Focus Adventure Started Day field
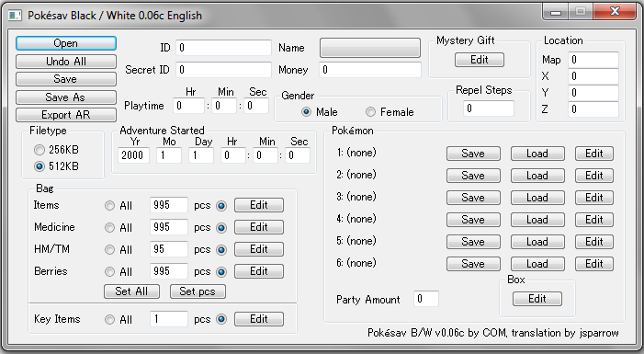The image size is (644, 354). click(201, 155)
